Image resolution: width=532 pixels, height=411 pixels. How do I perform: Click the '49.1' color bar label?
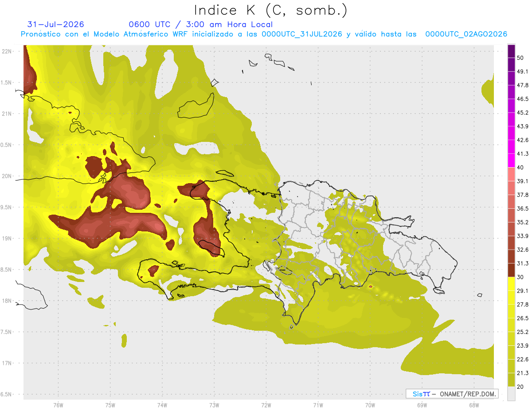click(x=523, y=71)
